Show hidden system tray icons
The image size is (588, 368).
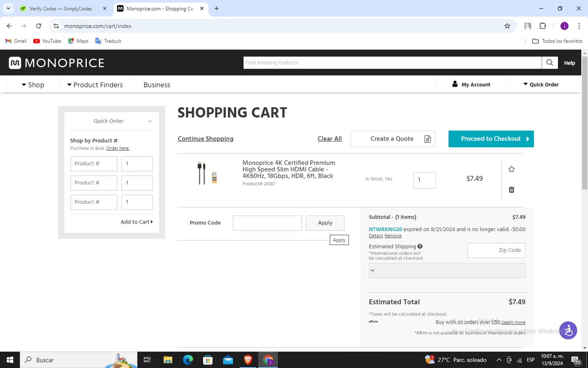499,360
